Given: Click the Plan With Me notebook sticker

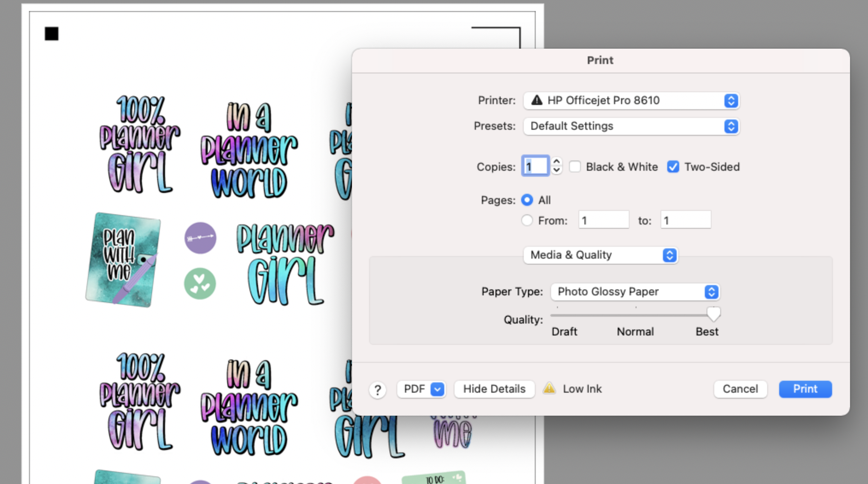Looking at the screenshot, I should tap(123, 259).
